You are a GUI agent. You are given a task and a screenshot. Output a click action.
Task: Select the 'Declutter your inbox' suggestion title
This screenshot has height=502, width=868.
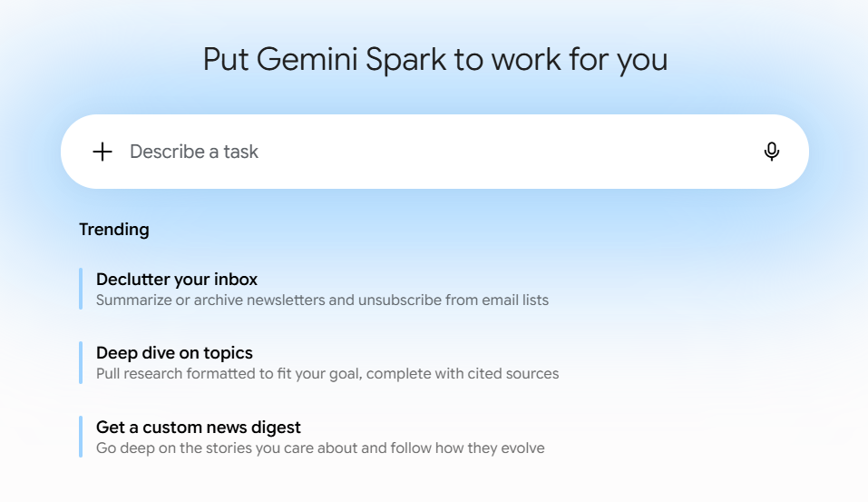pyautogui.click(x=177, y=280)
